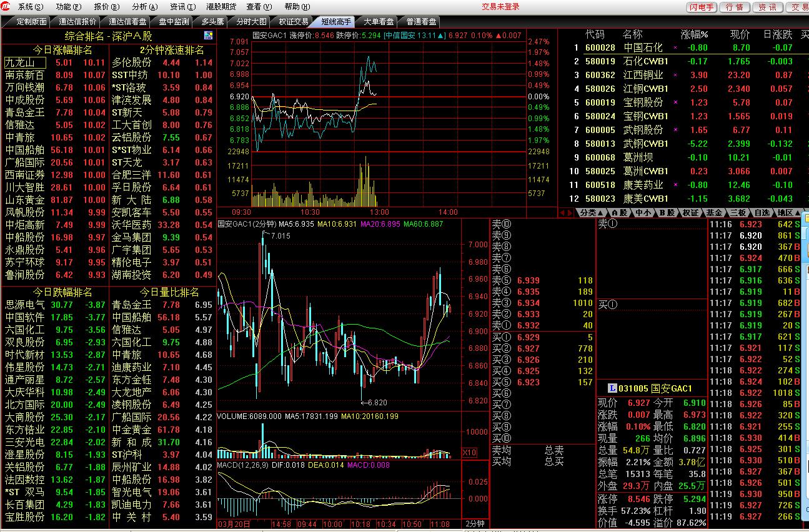
Task: Click the red right arrow by 分类 tab
Action: [x=569, y=213]
